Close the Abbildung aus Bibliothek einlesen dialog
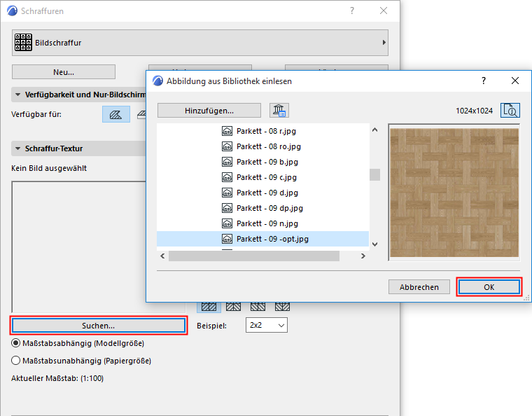This screenshot has width=532, height=416. point(515,81)
